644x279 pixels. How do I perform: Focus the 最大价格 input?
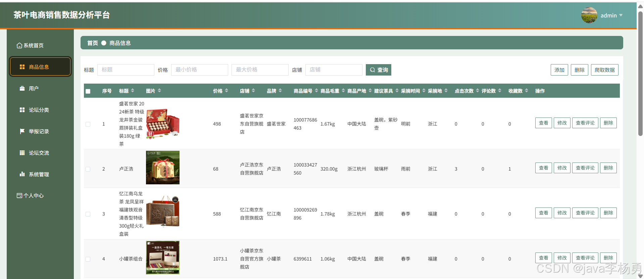(260, 70)
